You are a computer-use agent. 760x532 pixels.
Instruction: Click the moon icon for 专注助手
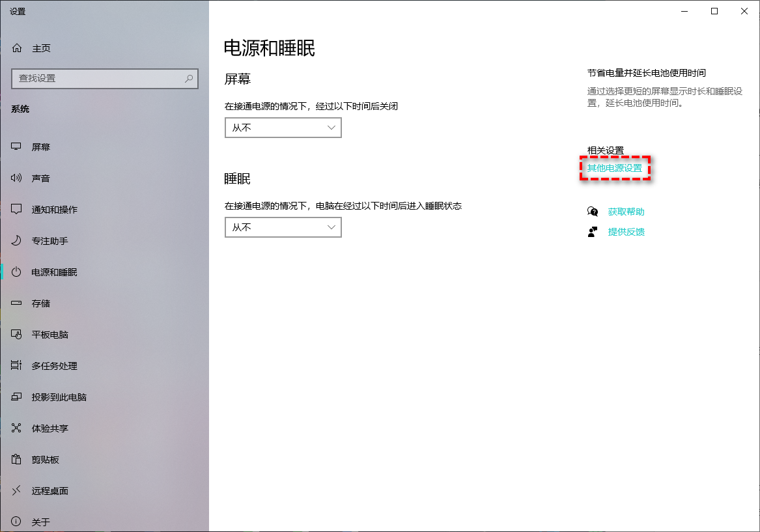(x=16, y=240)
